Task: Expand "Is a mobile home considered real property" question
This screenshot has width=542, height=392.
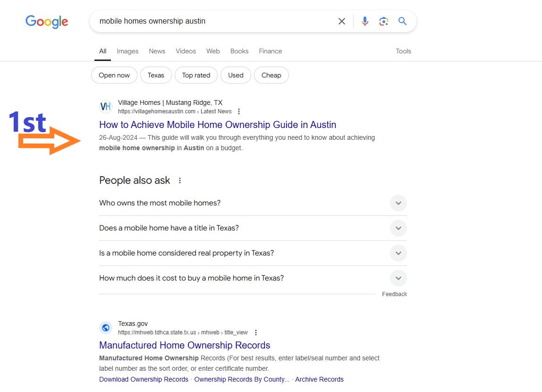Action: (253, 253)
